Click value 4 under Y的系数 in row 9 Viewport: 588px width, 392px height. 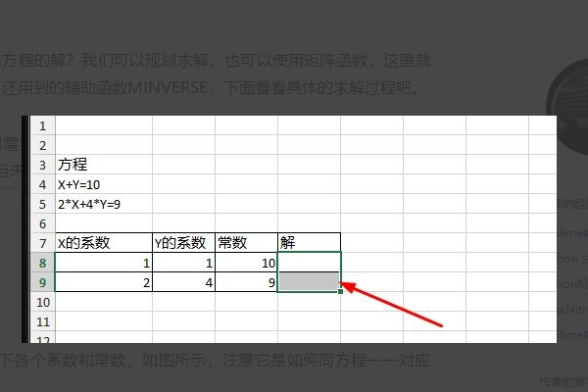[x=184, y=282]
